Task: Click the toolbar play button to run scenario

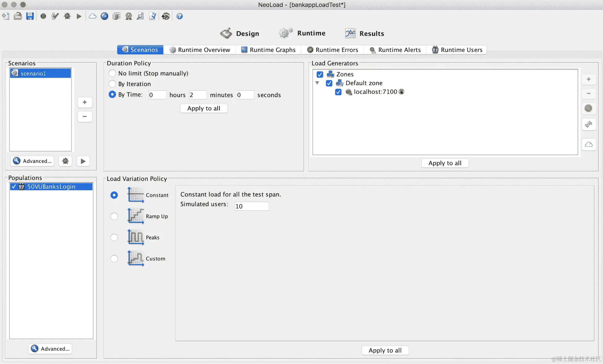Action: point(79,16)
